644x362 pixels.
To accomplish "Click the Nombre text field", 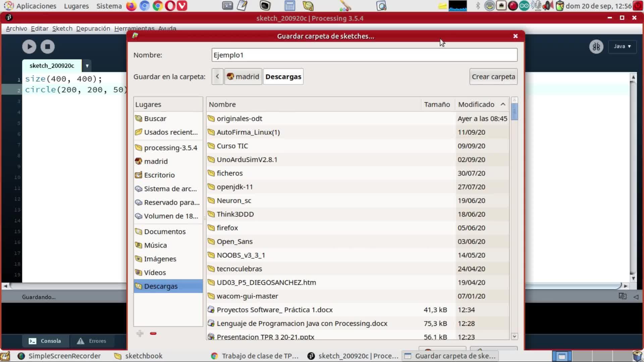I will [364, 55].
